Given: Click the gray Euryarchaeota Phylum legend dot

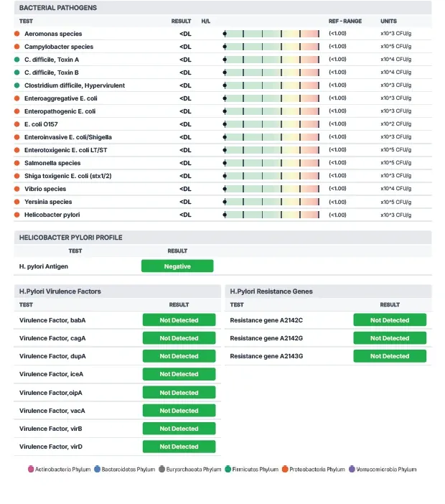Looking at the screenshot, I should pos(162,470).
